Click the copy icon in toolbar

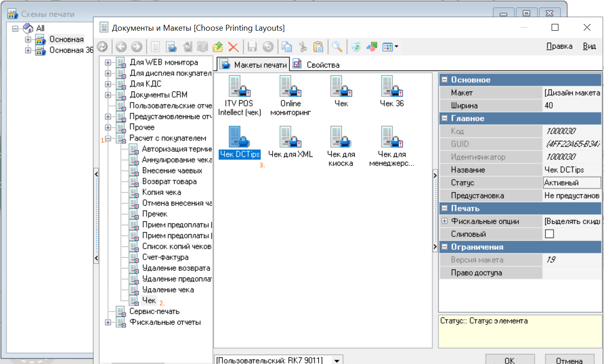tap(286, 46)
